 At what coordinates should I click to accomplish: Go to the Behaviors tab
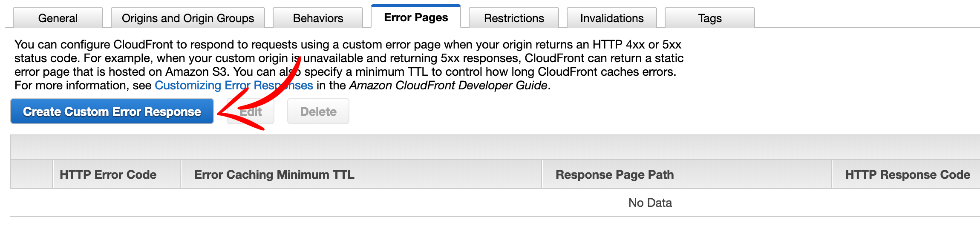click(318, 18)
